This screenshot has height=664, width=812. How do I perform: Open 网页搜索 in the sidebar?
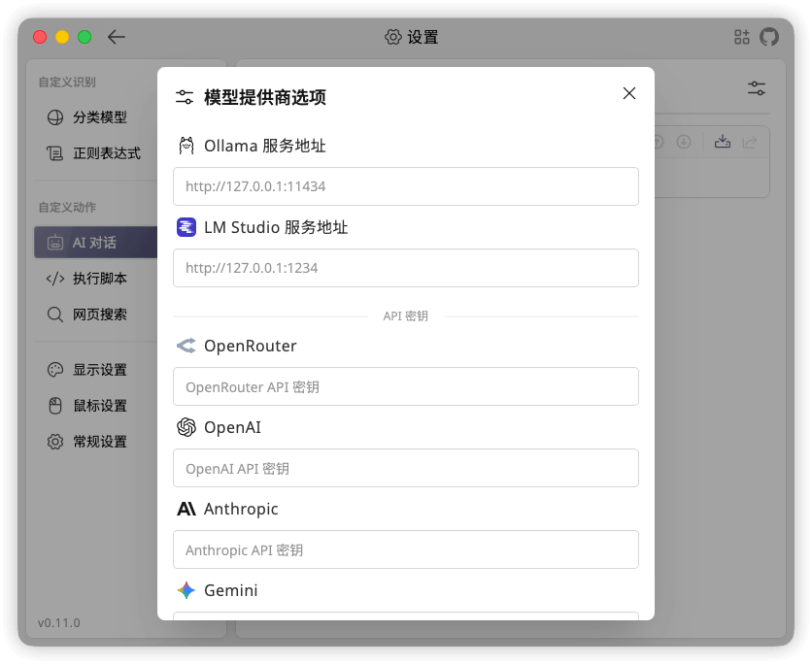96,315
